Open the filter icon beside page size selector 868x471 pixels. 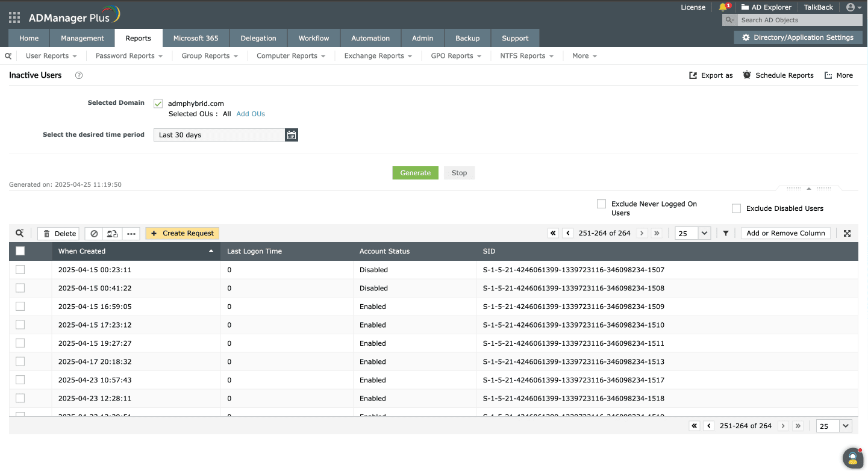click(725, 233)
